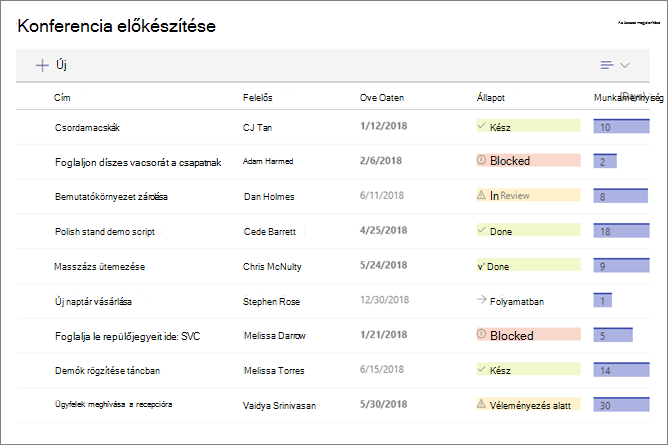
Task: Click the Konferencia előkészítése list title
Action: tap(116, 26)
